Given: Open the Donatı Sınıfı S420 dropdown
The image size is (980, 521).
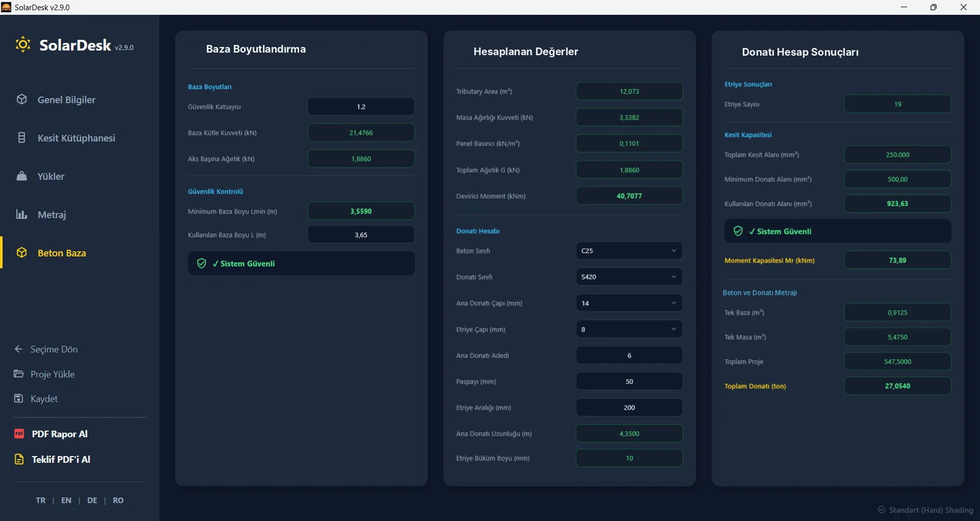Looking at the screenshot, I should pyautogui.click(x=629, y=277).
